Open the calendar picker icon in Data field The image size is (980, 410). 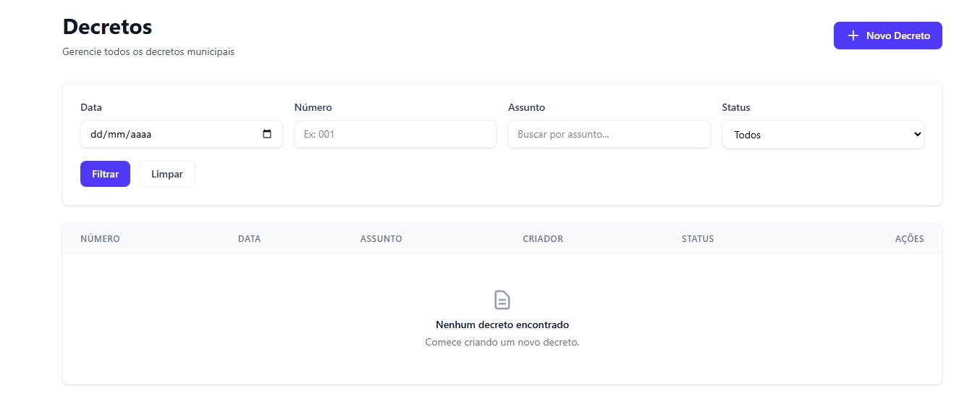coord(267,134)
